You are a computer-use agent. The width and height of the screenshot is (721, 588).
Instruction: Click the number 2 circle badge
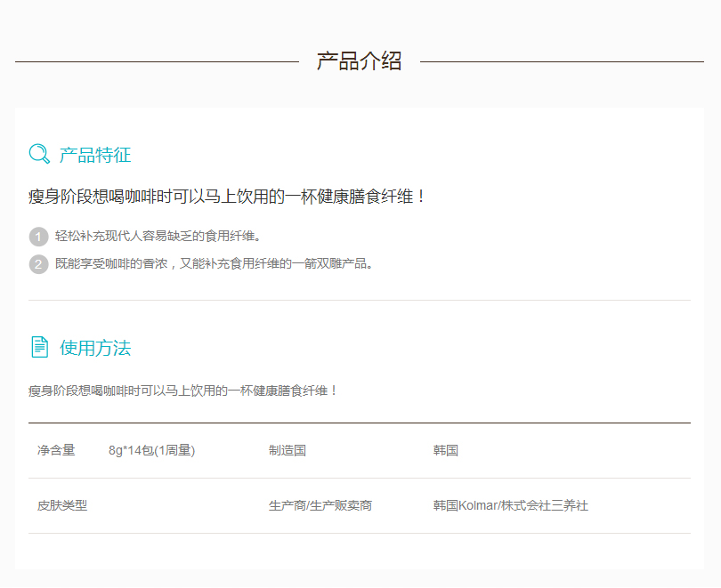[x=38, y=264]
